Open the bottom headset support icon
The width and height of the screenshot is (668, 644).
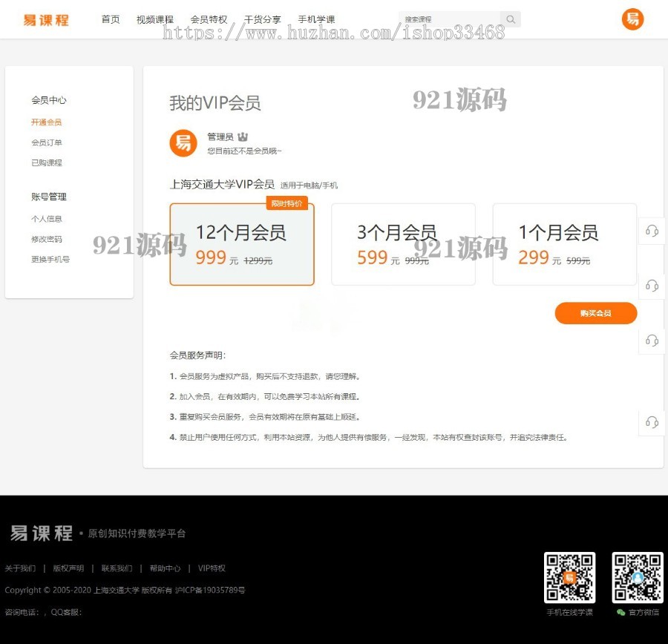[x=651, y=423]
